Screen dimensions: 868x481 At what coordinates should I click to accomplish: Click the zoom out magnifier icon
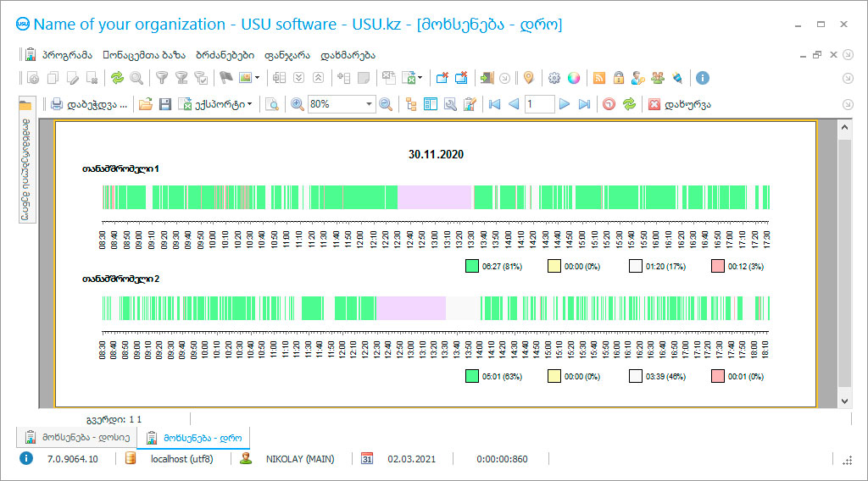pos(386,104)
